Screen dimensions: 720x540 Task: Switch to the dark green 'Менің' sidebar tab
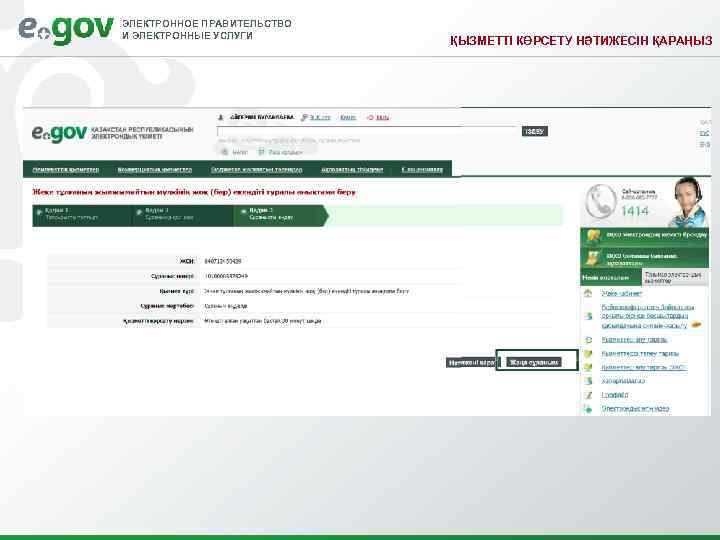[x=611, y=278]
